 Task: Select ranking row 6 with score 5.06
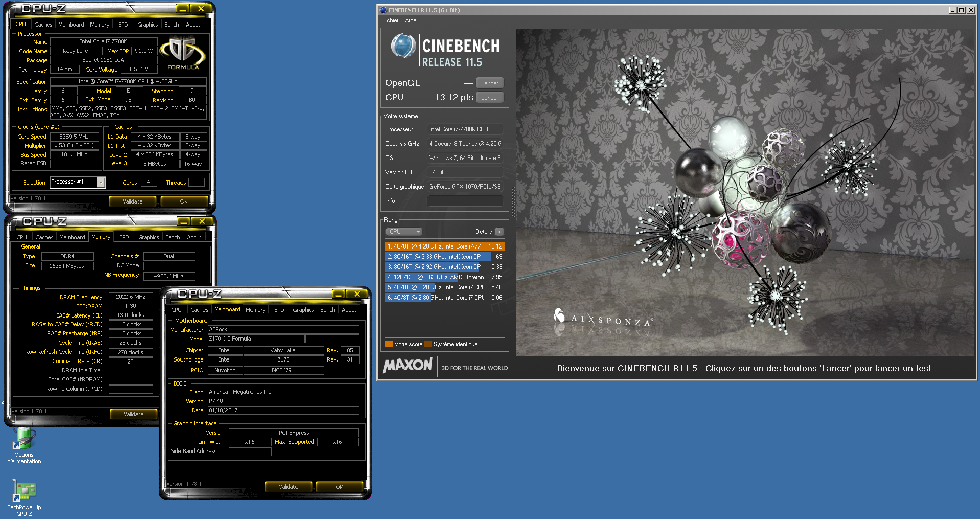445,298
